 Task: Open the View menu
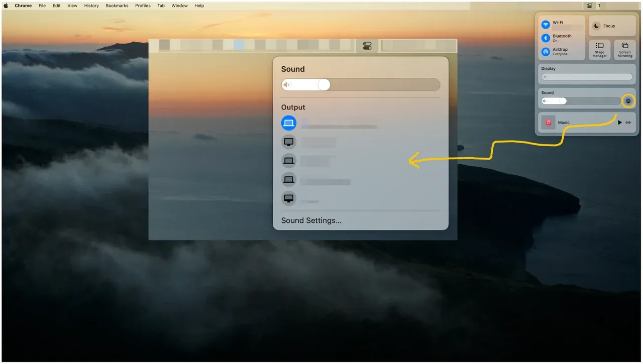pos(72,6)
